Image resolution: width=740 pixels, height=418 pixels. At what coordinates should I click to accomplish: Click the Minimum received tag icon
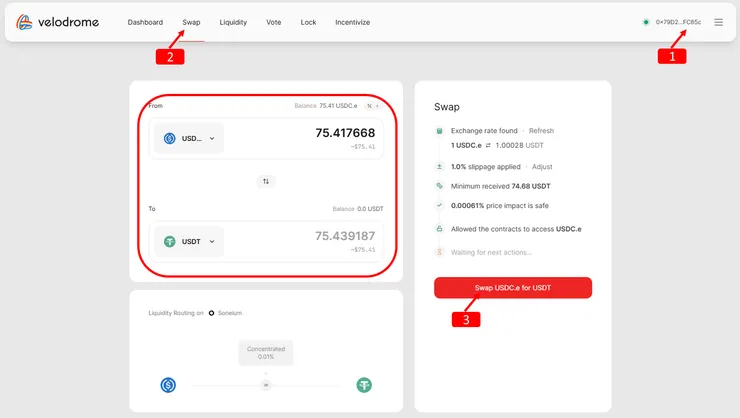coord(439,186)
